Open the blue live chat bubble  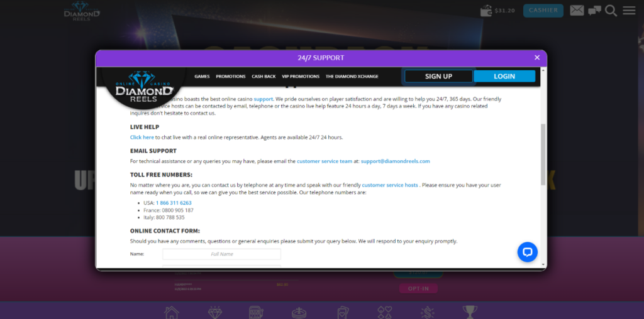(x=528, y=252)
